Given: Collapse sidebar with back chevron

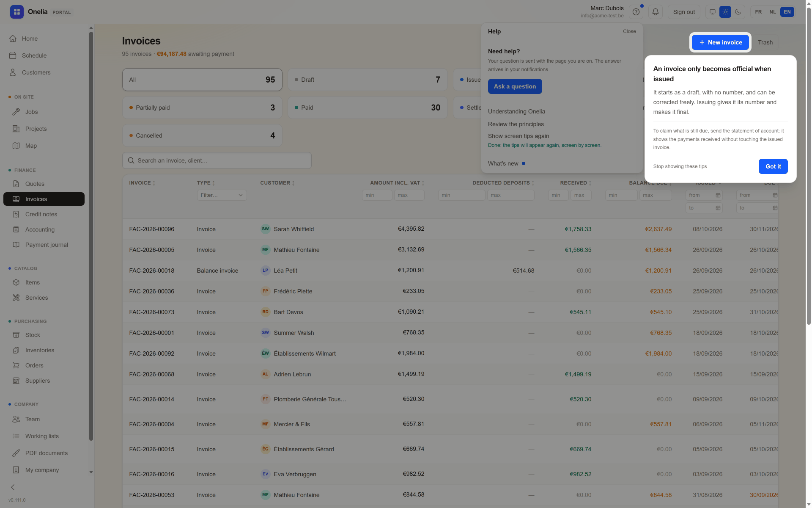Looking at the screenshot, I should pos(13,487).
